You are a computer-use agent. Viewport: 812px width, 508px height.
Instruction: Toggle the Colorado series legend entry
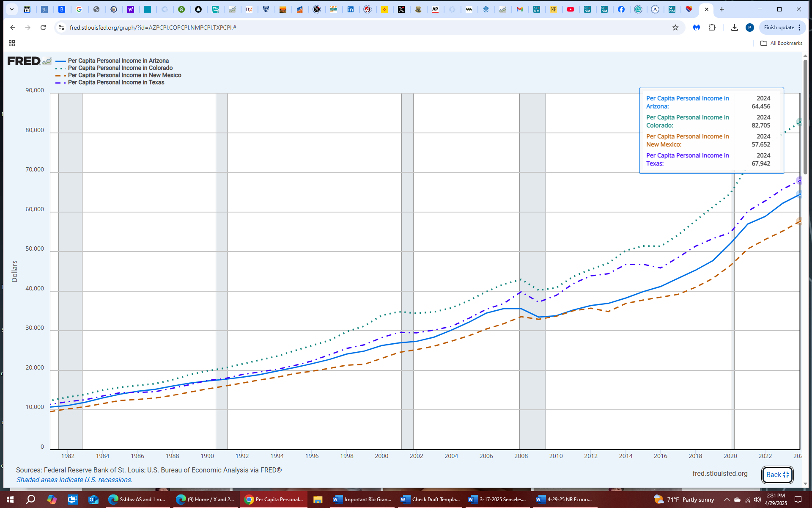pyautogui.click(x=120, y=68)
